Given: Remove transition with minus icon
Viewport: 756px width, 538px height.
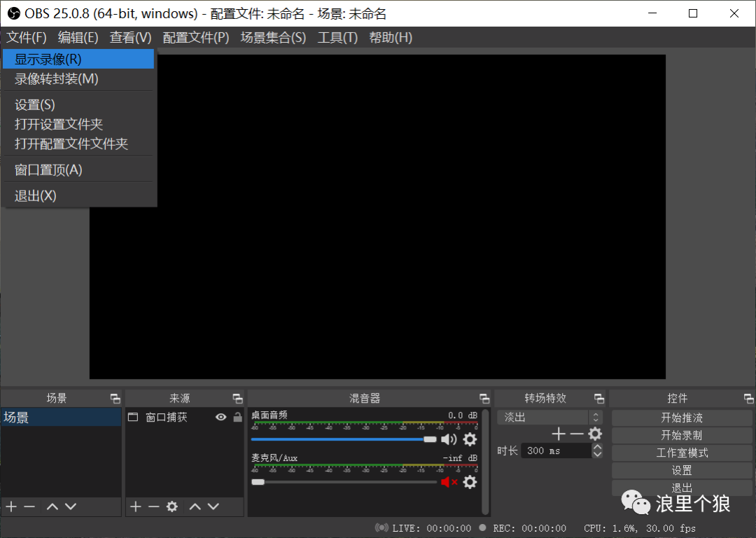Looking at the screenshot, I should pos(577,434).
